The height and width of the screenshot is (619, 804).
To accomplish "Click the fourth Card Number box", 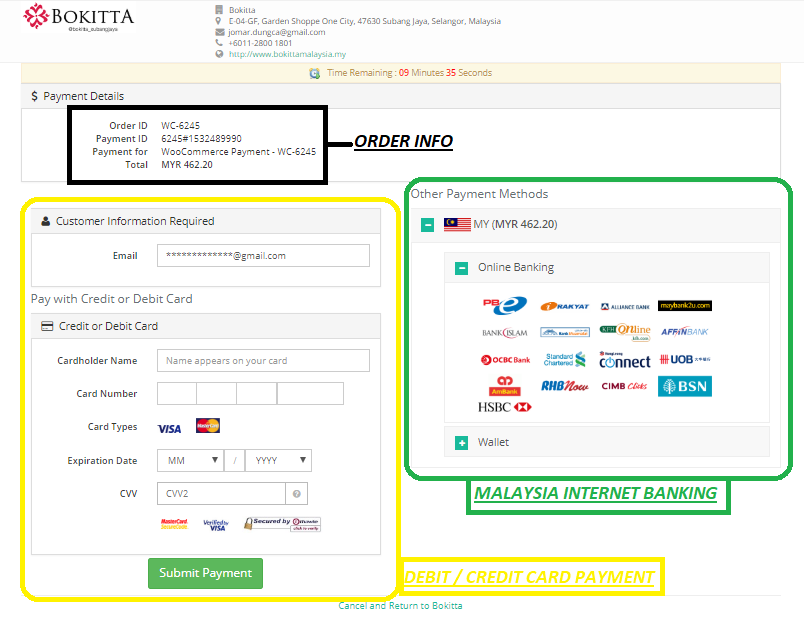I will click(x=310, y=393).
